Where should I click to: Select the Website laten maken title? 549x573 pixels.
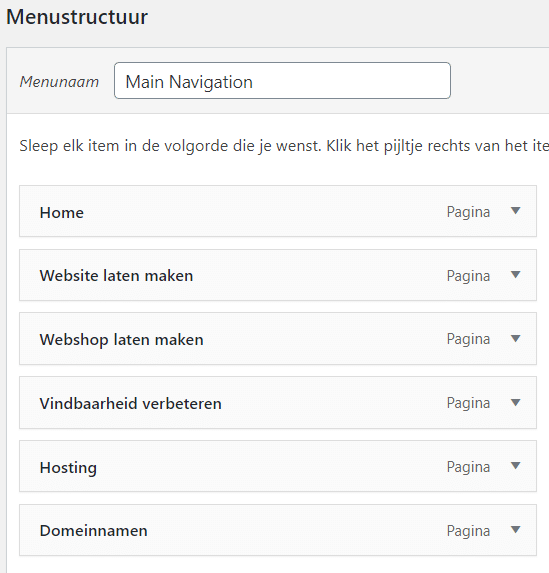pos(116,276)
